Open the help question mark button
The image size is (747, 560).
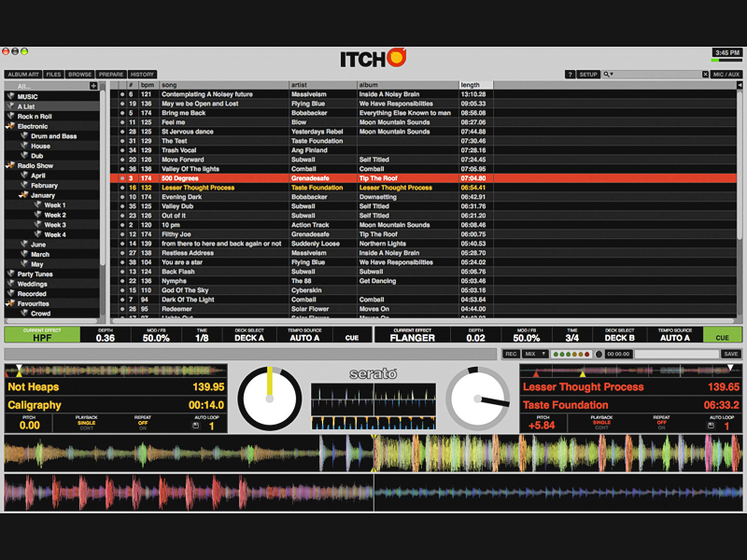[x=570, y=75]
